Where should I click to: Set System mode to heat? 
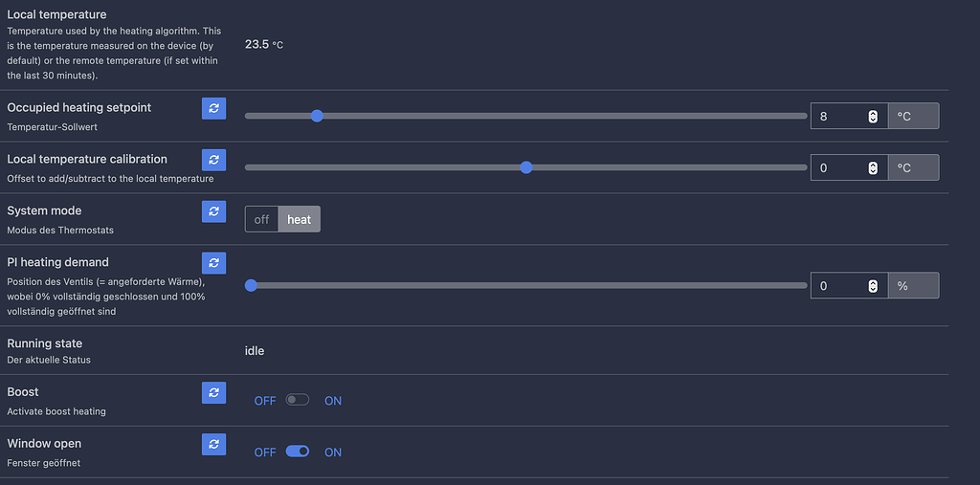300,219
